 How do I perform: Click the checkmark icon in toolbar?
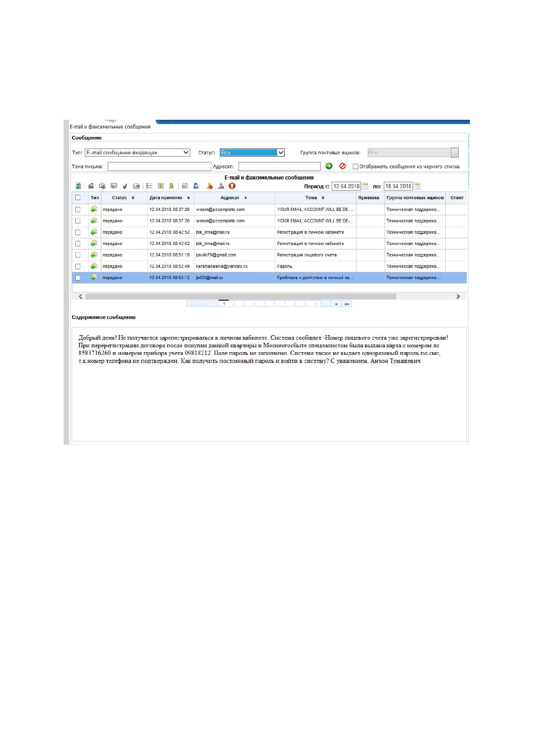[x=125, y=186]
